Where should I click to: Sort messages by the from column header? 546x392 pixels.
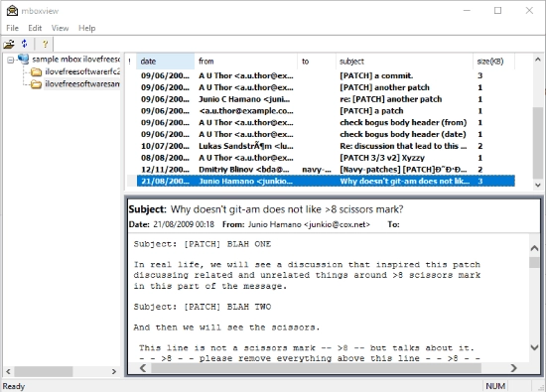coord(246,62)
